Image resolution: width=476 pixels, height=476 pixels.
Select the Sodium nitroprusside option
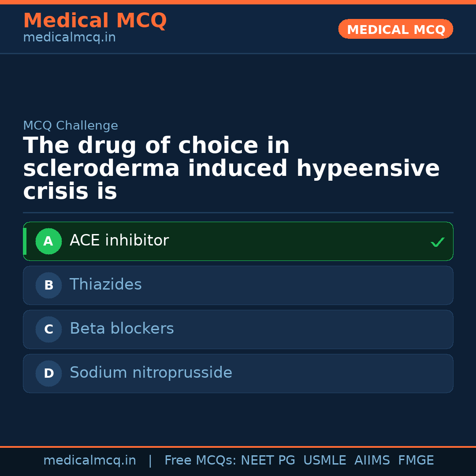click(151, 373)
